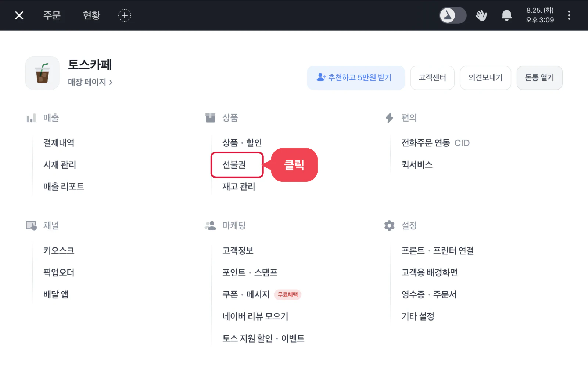Click the 매출 bar chart icon
588x391 pixels.
tap(31, 118)
